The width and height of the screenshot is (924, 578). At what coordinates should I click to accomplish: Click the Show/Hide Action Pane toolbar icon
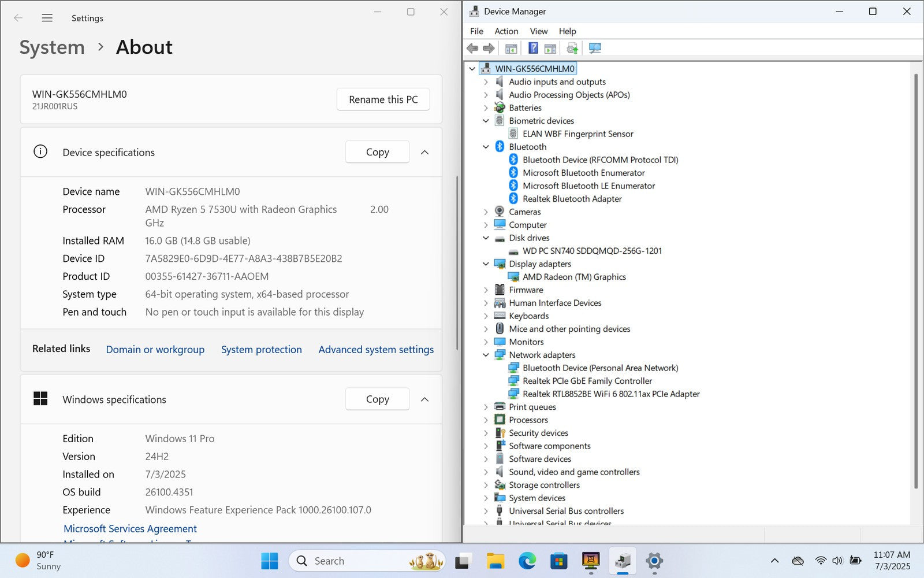click(550, 49)
